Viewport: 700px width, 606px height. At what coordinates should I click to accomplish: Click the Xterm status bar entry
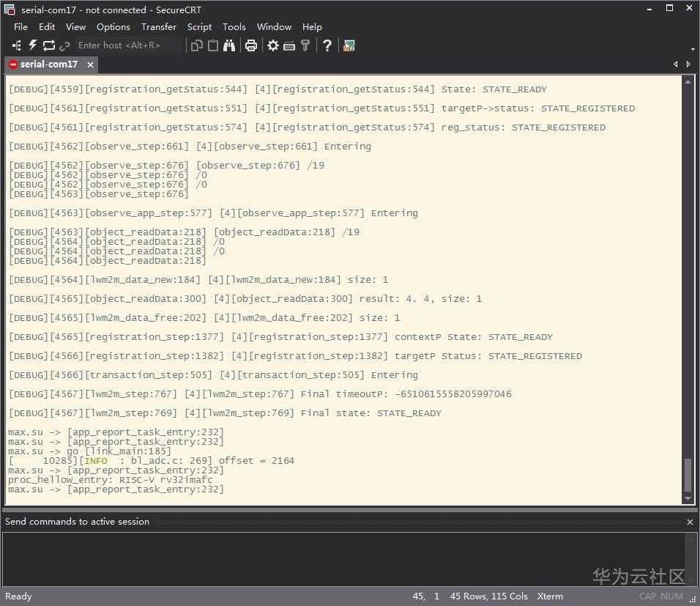click(x=550, y=596)
